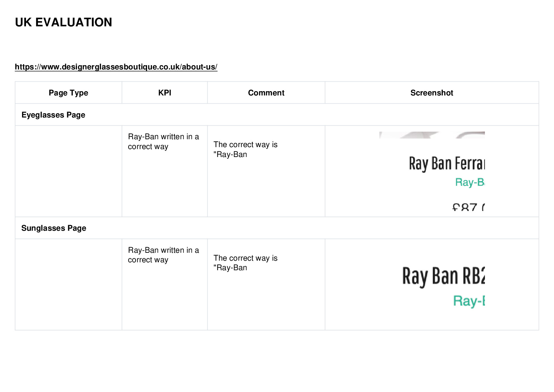The width and height of the screenshot is (554, 392).
Task: Click the green Ray-Ban text in sunglasses screenshot
Action: pos(469,301)
